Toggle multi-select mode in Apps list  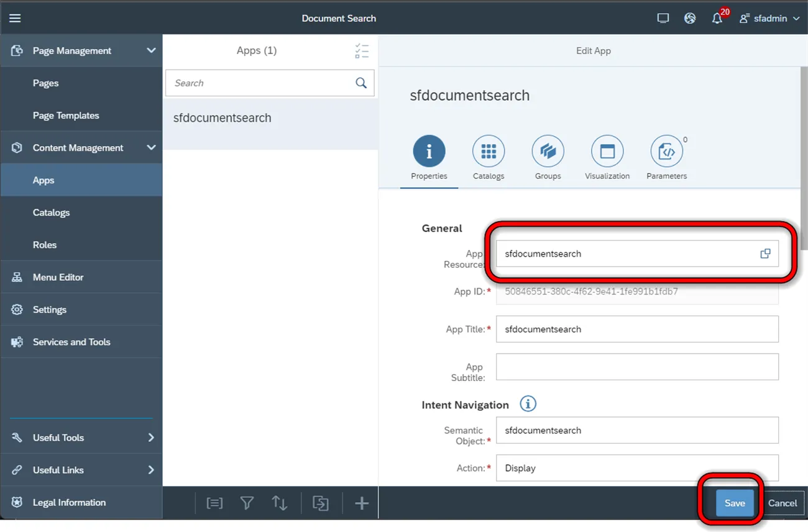tap(362, 51)
